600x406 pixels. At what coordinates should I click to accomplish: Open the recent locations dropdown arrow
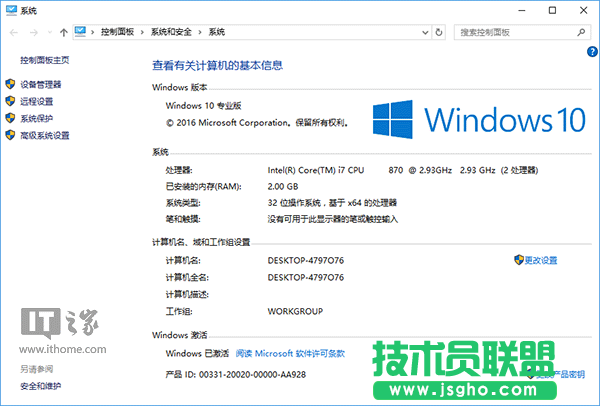[x=50, y=33]
